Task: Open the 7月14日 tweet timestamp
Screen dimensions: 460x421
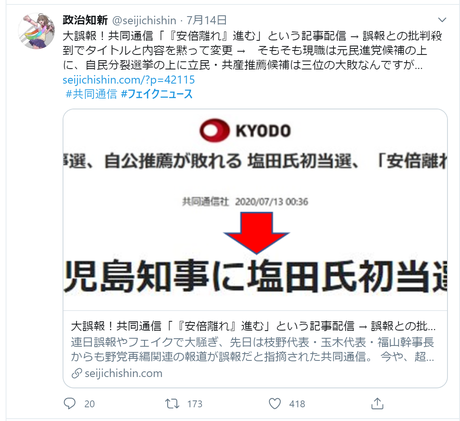Action: pos(207,20)
